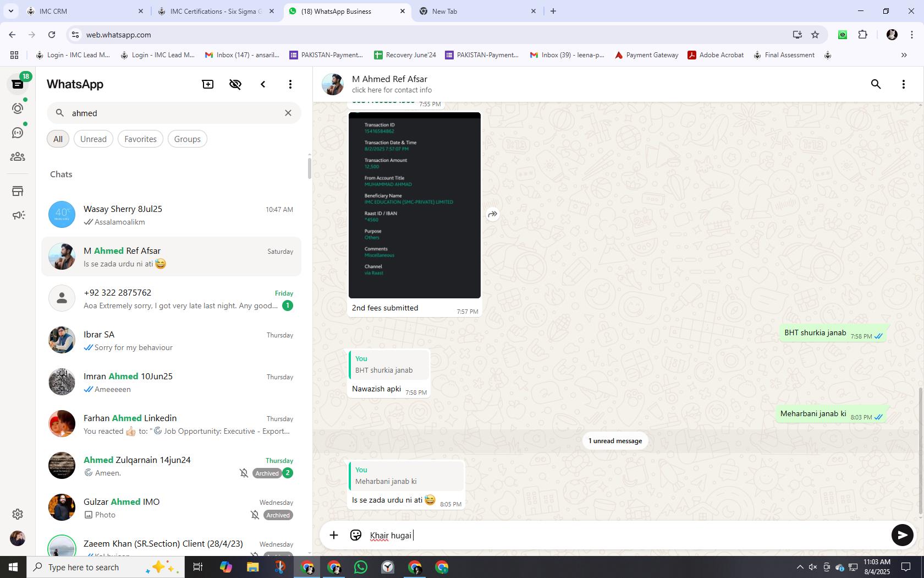Click 'click here for contact info' in header
The image size is (924, 578).
point(392,90)
